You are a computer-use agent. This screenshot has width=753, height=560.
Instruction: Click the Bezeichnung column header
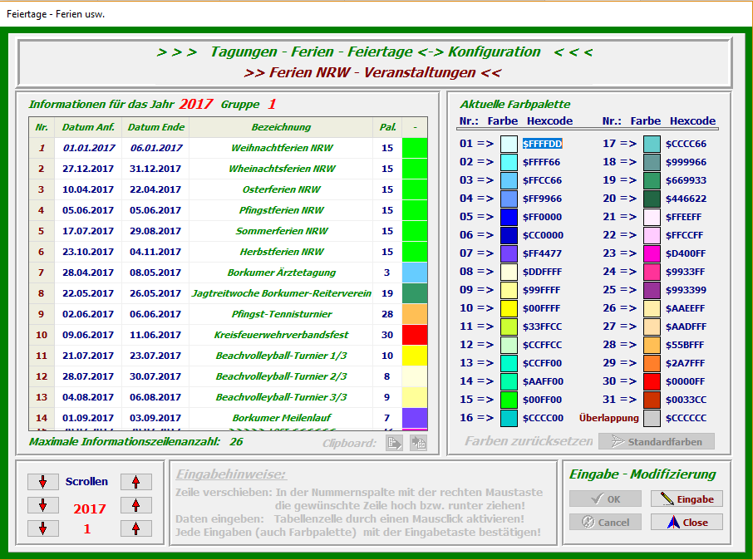coord(281,127)
